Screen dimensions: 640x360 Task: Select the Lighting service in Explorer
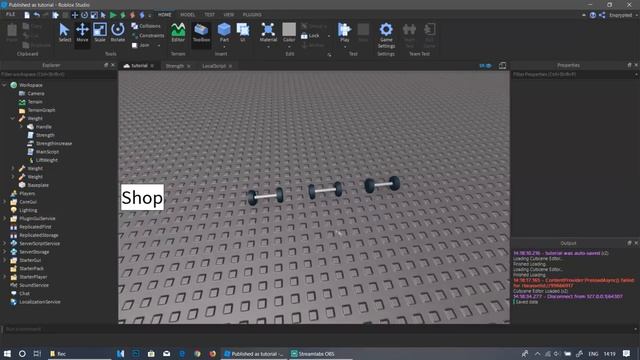[28, 210]
